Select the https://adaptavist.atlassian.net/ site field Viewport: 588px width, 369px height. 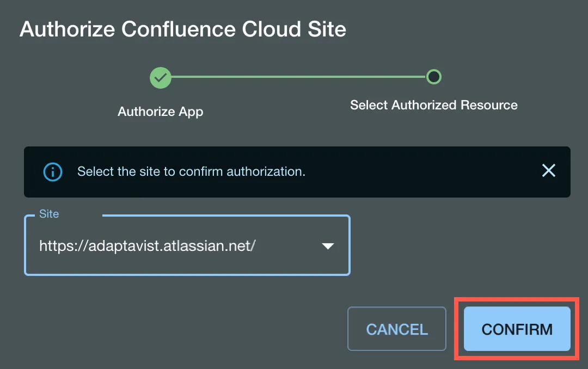pos(187,245)
